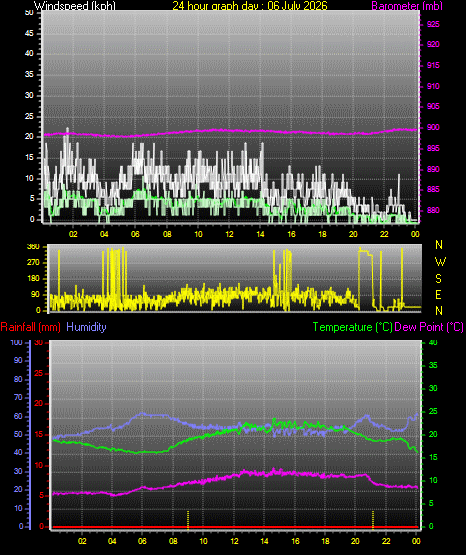Click the E compass direction label
This screenshot has width=466, height=555.
click(x=438, y=294)
